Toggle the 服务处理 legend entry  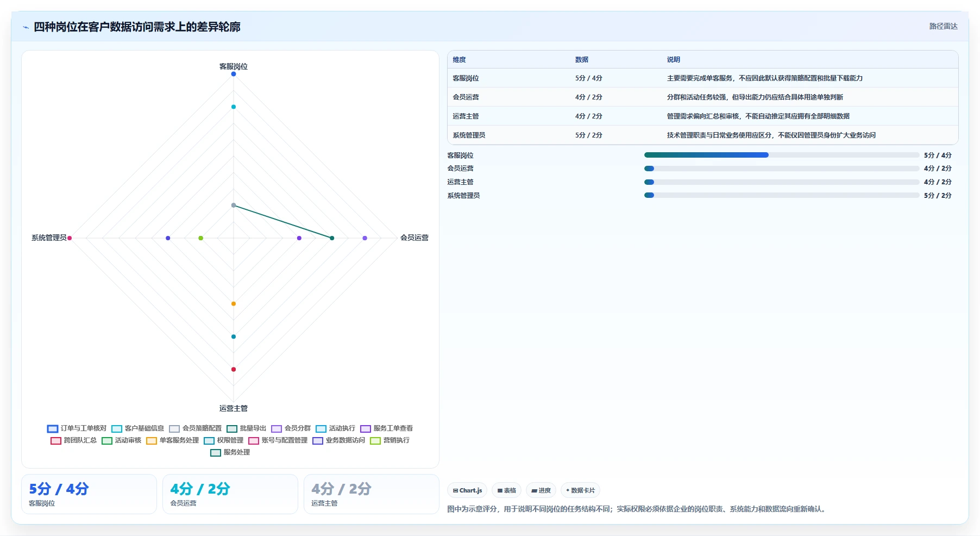click(230, 452)
